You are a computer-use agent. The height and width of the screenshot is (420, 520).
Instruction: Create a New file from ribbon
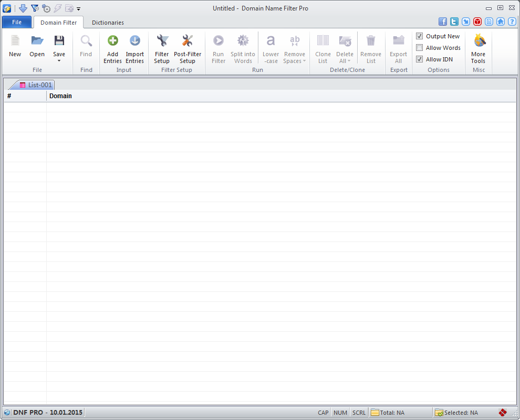click(15, 41)
